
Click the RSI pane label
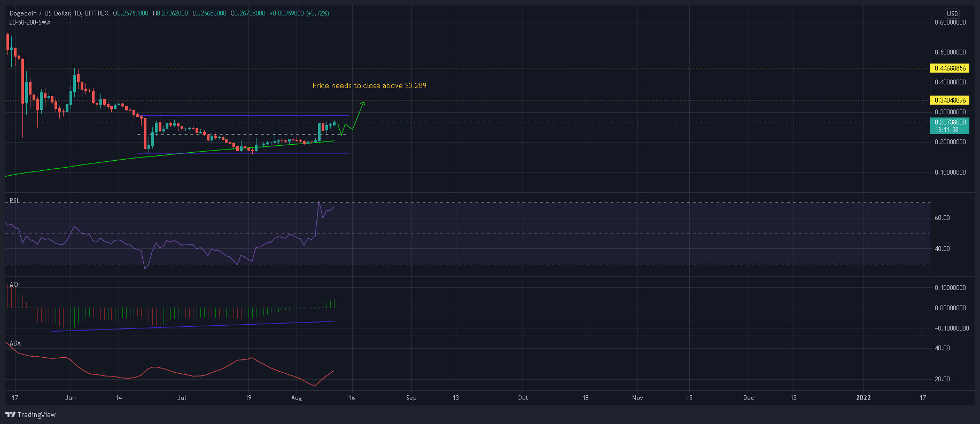14,201
